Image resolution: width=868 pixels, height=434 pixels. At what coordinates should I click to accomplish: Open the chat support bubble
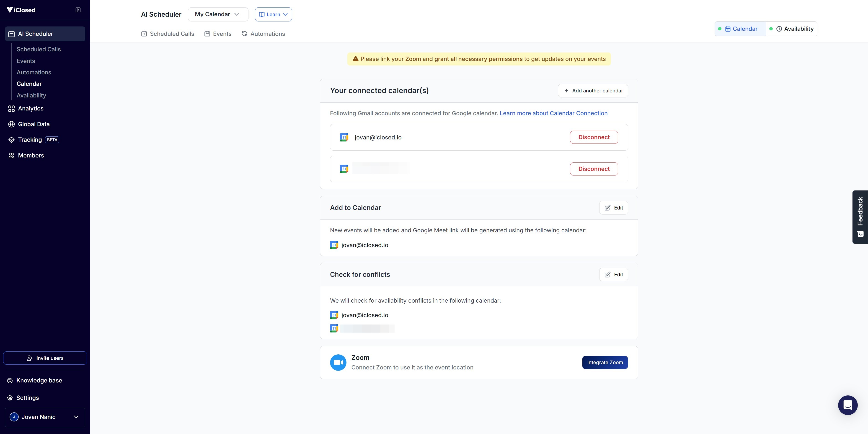pos(847,405)
